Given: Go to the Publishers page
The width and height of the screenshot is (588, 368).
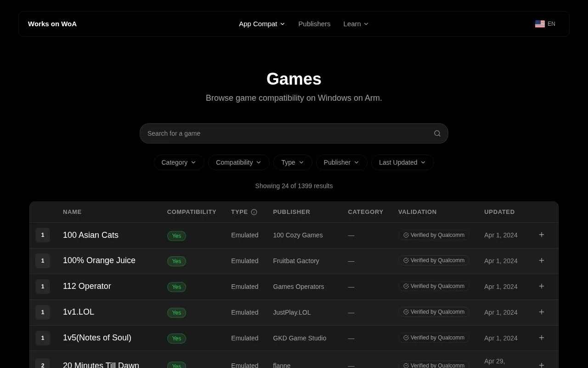Looking at the screenshot, I should [x=314, y=24].
